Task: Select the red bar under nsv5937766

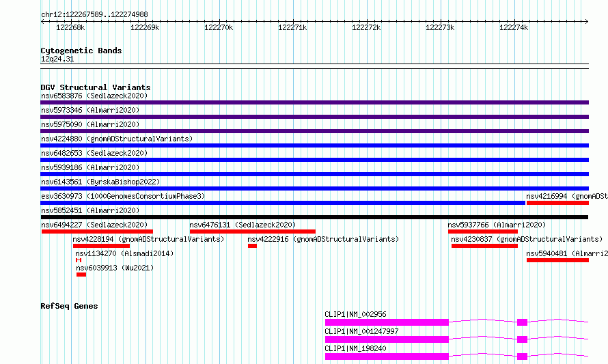Action: [x=483, y=232]
